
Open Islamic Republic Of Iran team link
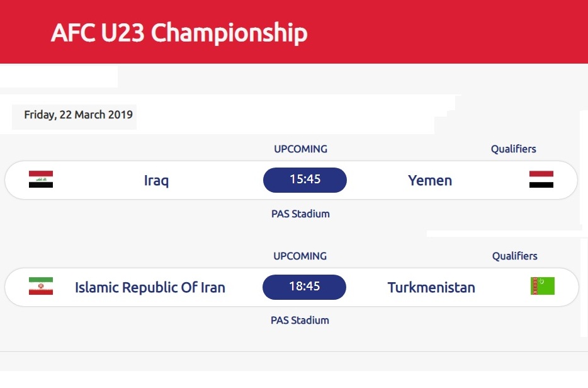click(150, 287)
